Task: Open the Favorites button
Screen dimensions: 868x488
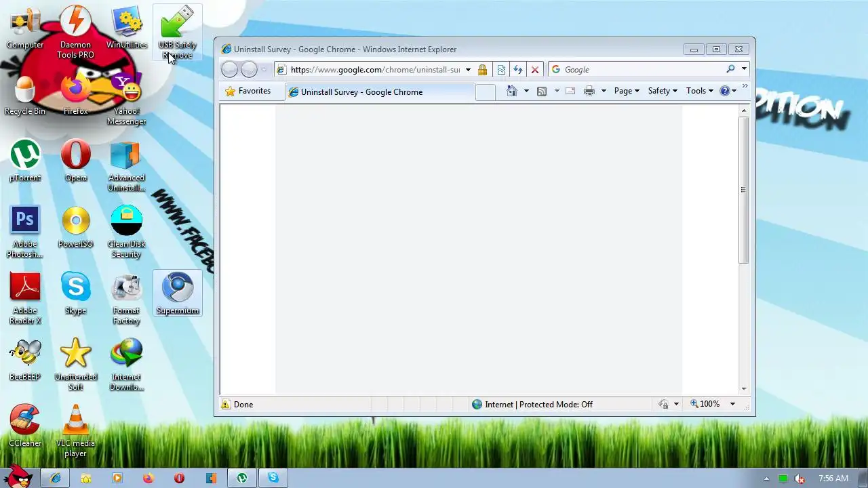Action: [x=248, y=91]
